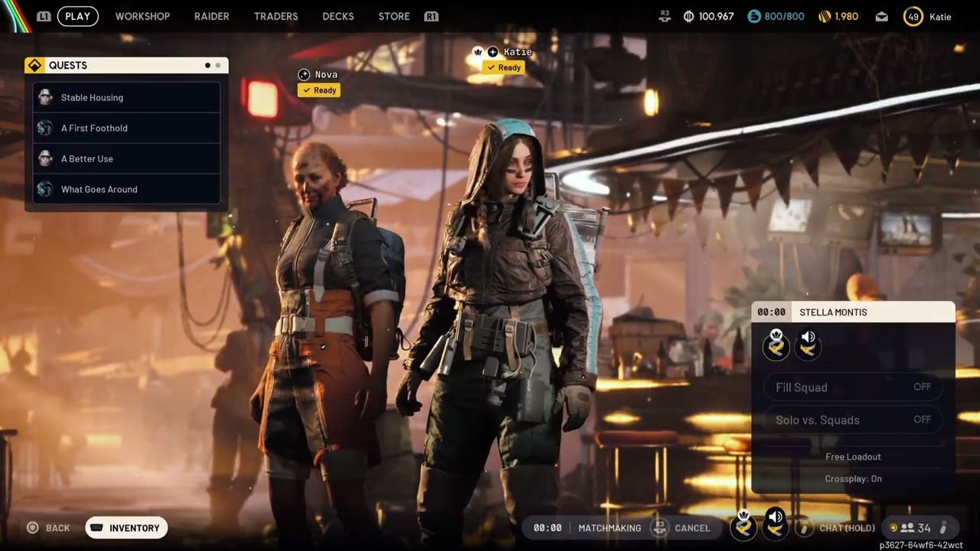The width and height of the screenshot is (980, 551).
Task: Toggle the Fill Squad option
Action: click(x=853, y=387)
